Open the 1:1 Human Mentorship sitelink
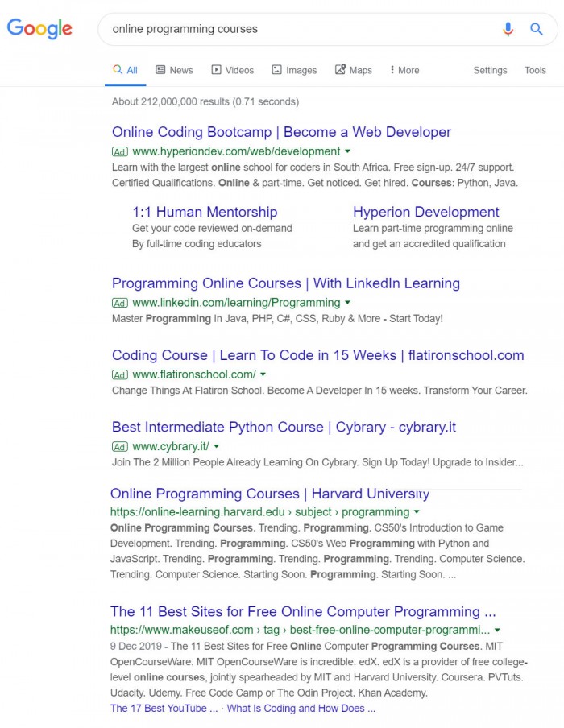This screenshot has height=728, width=564. (205, 212)
